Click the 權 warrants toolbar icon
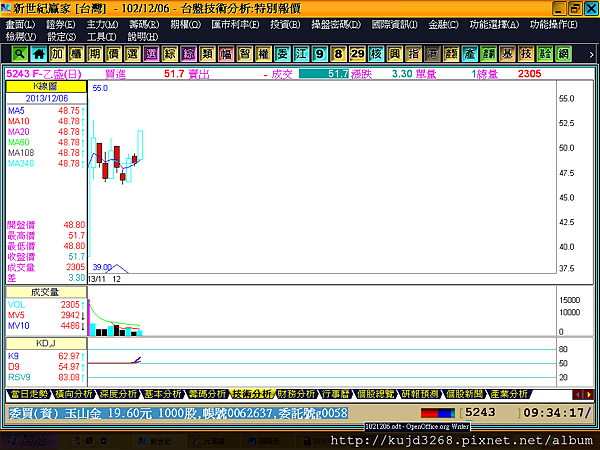600x450 pixels. (x=263, y=54)
